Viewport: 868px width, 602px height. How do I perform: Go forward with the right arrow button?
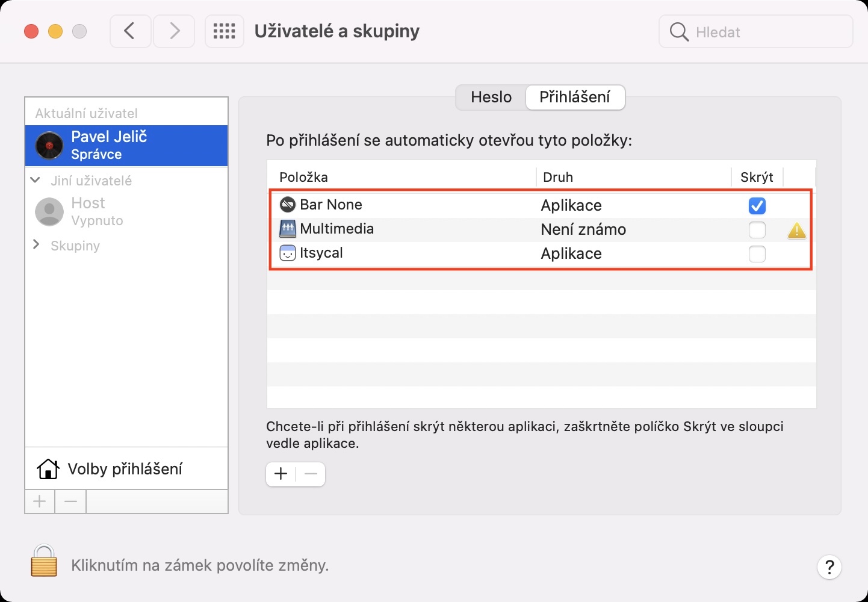click(x=174, y=31)
